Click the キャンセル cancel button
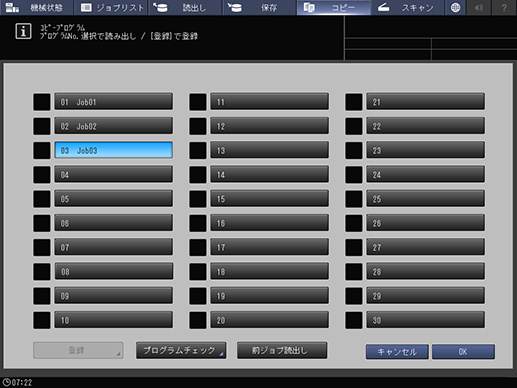Screen dimensions: 517x388 tap(397, 352)
